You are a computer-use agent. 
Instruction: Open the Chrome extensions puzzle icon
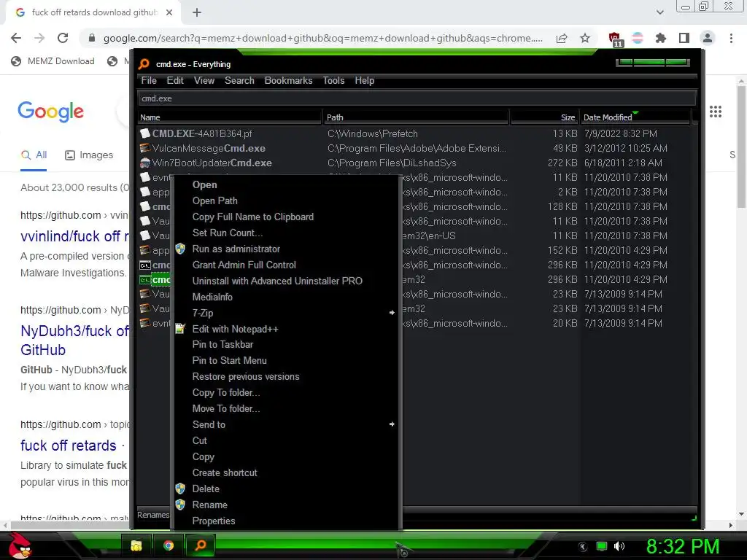661,38
